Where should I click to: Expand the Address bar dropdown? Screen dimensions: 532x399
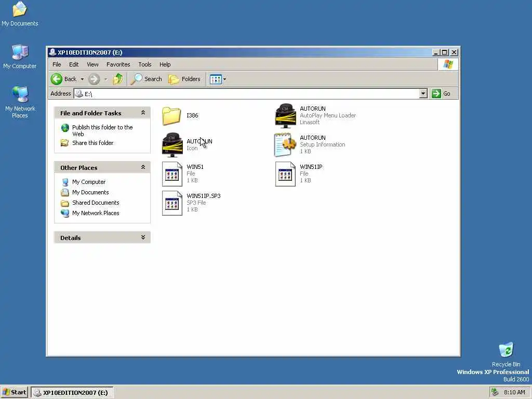click(x=423, y=94)
